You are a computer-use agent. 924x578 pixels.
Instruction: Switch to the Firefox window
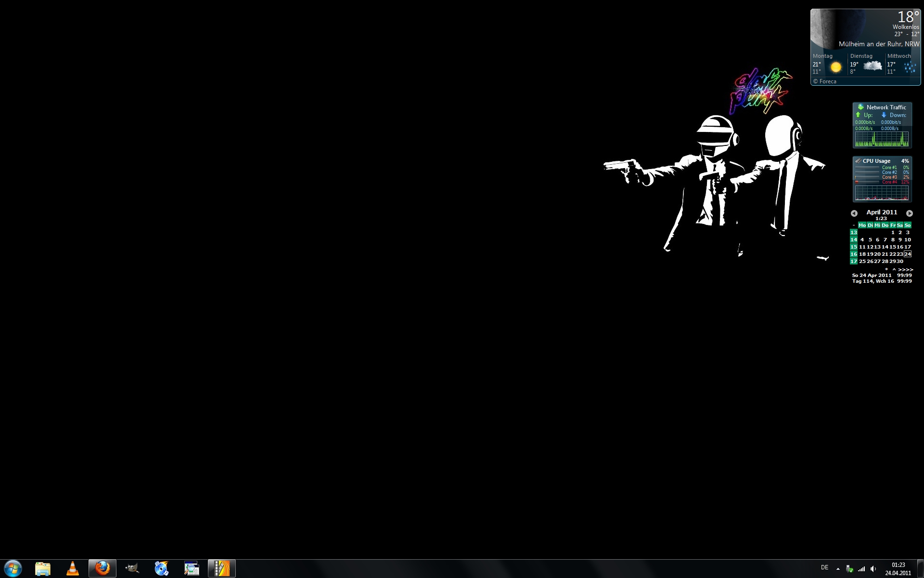[103, 568]
